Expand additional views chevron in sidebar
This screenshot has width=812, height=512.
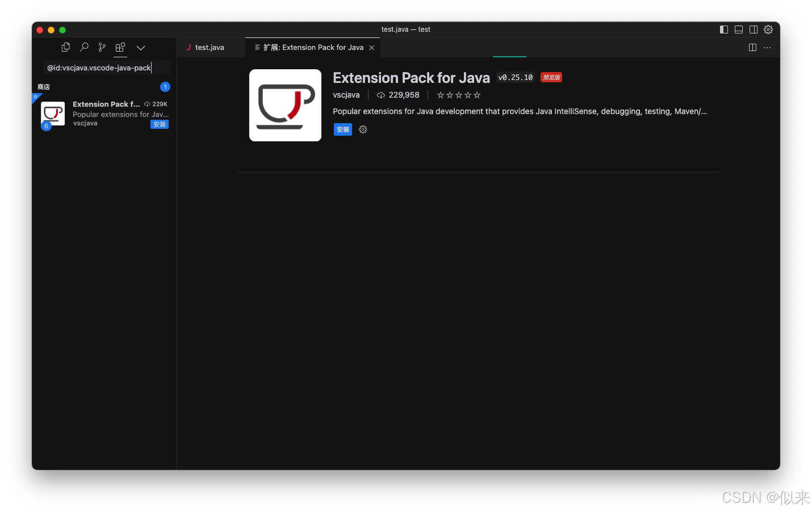click(x=141, y=48)
